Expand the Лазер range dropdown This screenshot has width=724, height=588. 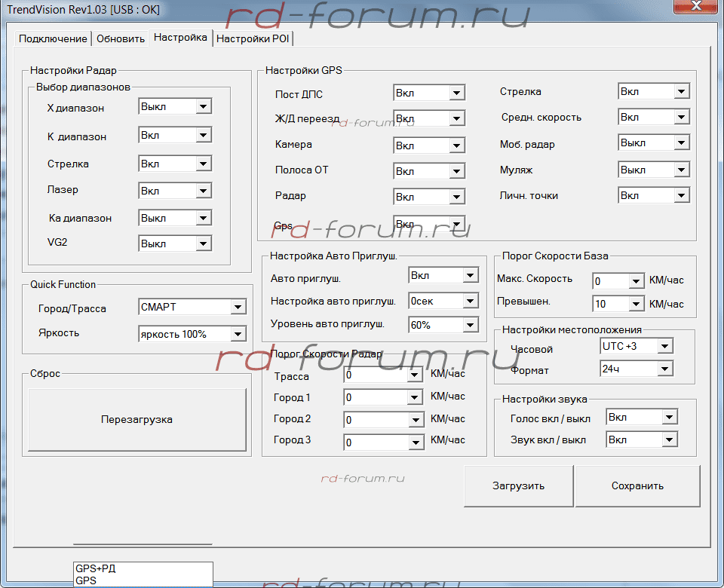coord(203,191)
